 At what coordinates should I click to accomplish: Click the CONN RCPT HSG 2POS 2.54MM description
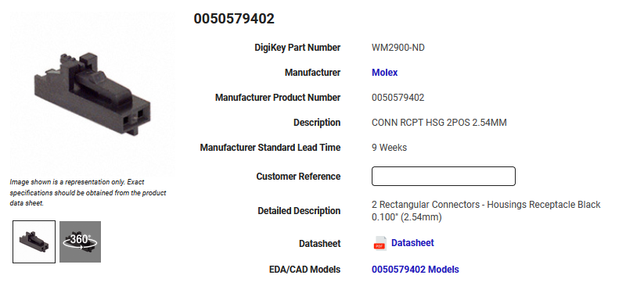(x=439, y=123)
